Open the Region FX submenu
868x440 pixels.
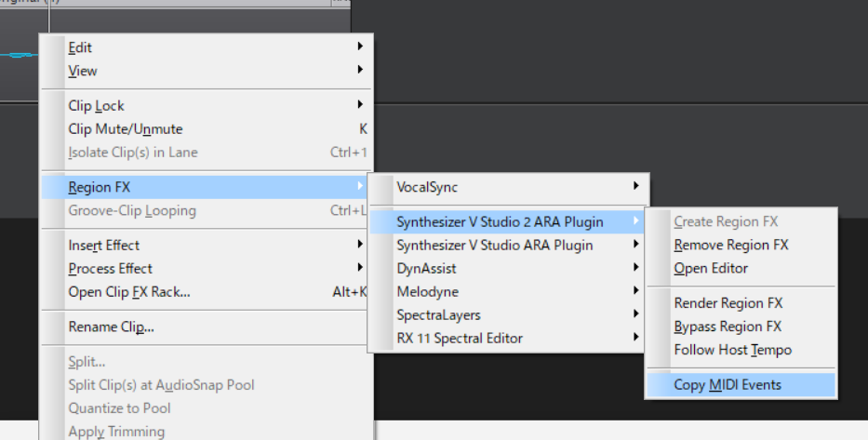tap(206, 187)
